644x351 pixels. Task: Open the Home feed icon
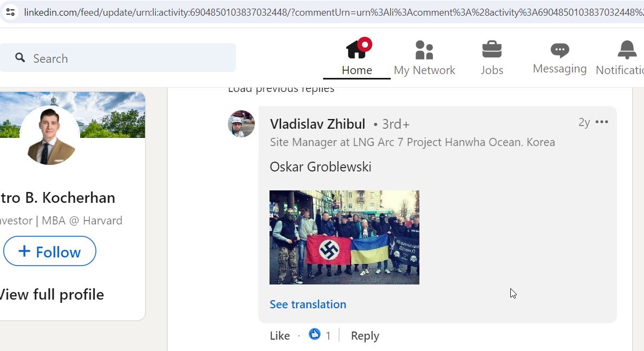357,49
